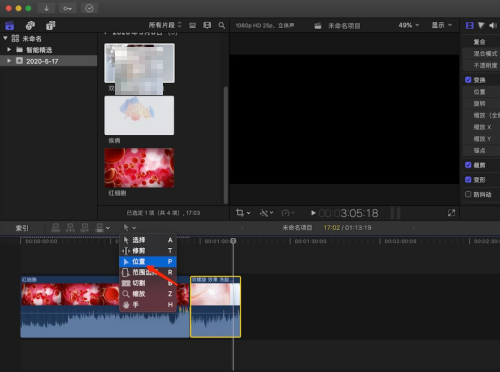Open the edit mode dropdown chevron
500x372 pixels.
coord(108,228)
